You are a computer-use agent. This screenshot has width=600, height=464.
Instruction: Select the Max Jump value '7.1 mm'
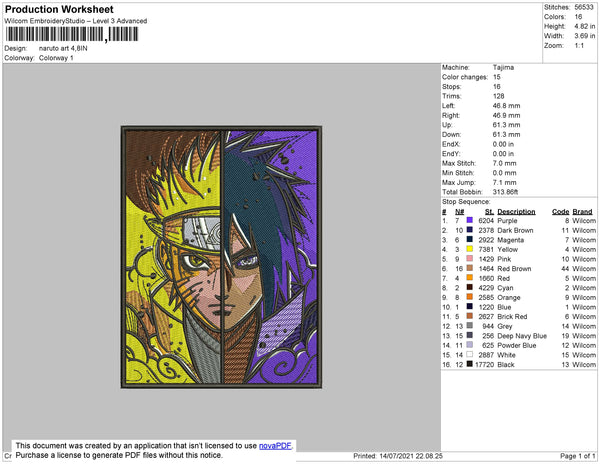(504, 182)
